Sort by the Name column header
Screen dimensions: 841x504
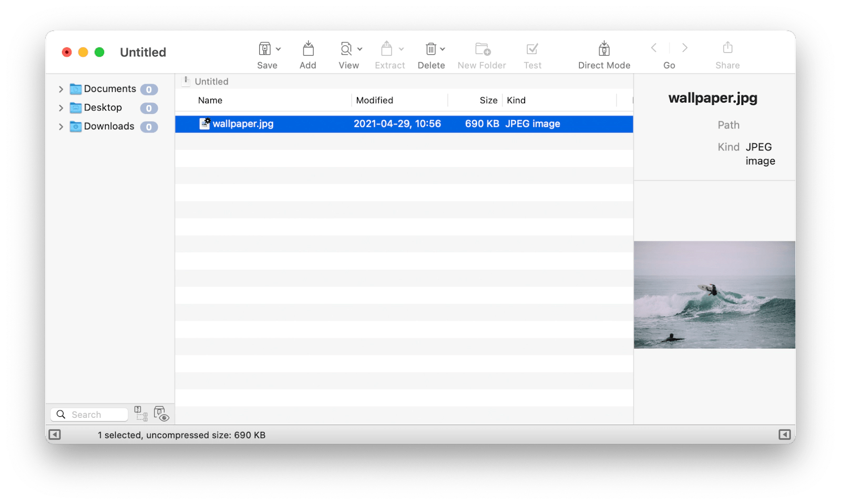point(210,100)
